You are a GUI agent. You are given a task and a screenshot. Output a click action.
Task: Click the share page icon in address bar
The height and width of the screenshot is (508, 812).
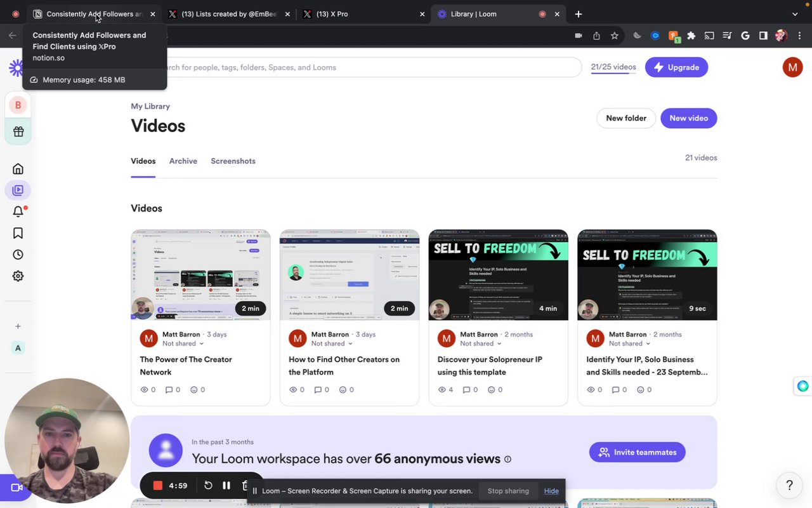(596, 36)
